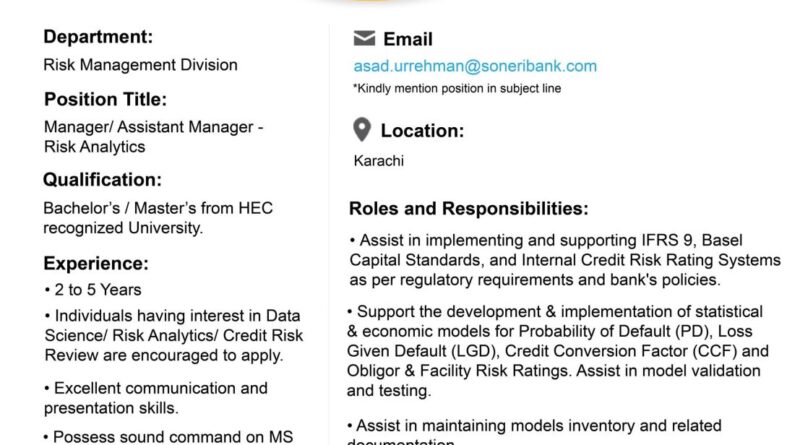Open the asad.urrehman@soneribank.com email link
800x445 pixels.
pyautogui.click(x=475, y=67)
